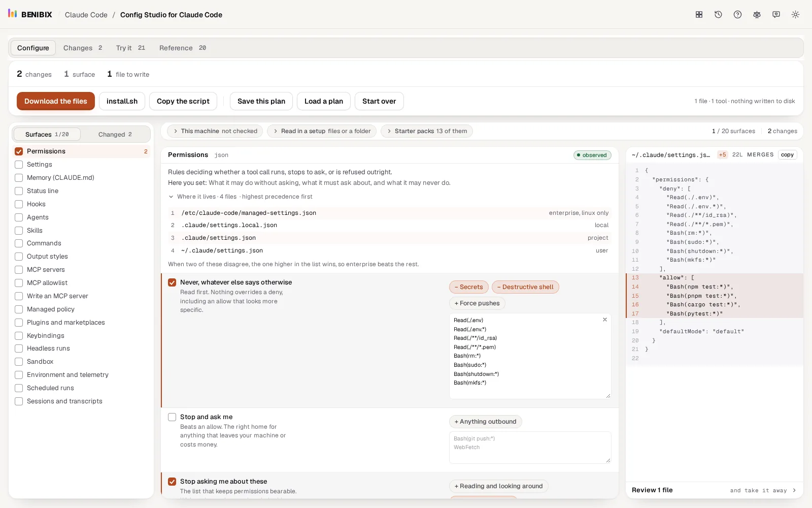This screenshot has width=812, height=508.
Task: Click the Load a plan button
Action: (x=324, y=101)
